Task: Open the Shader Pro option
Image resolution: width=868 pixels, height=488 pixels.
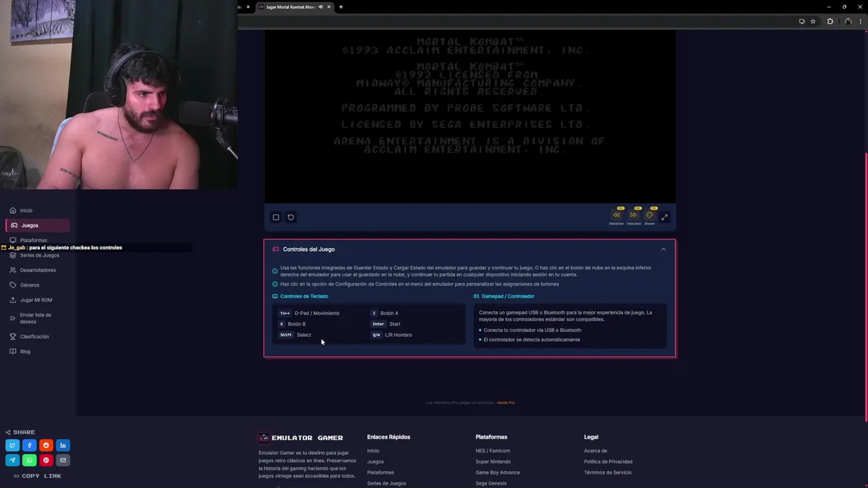Action: coord(650,216)
